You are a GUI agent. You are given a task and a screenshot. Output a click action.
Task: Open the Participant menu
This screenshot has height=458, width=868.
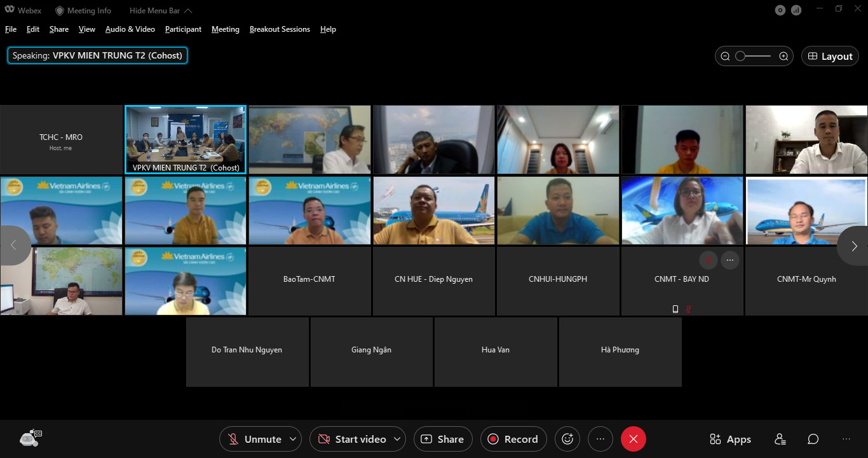183,29
